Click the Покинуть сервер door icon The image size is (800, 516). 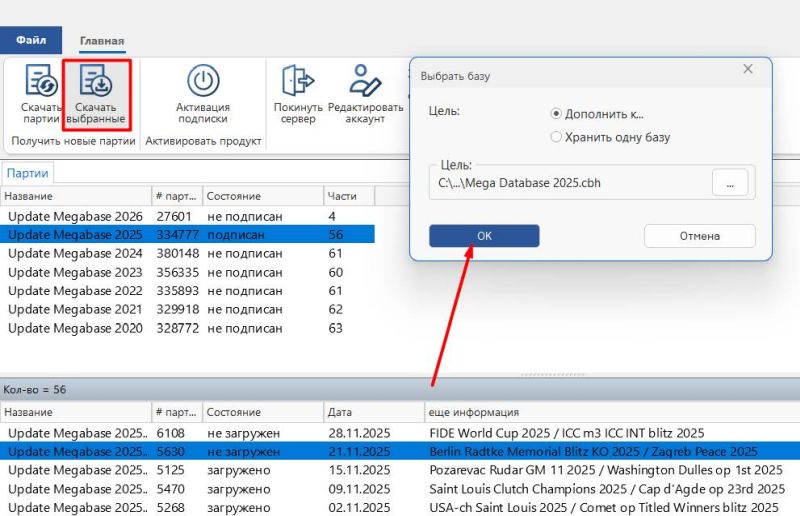click(298, 80)
